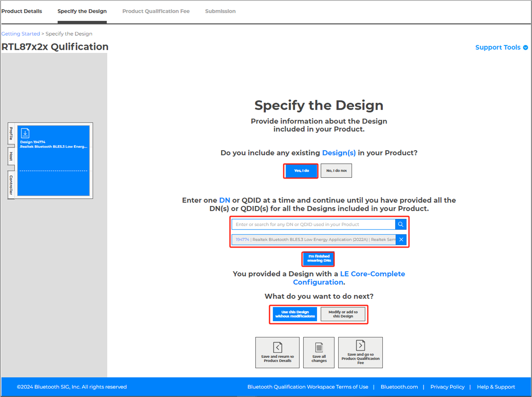The height and width of the screenshot is (397, 532).
Task: Select the Specify the Design tab
Action: 82,11
